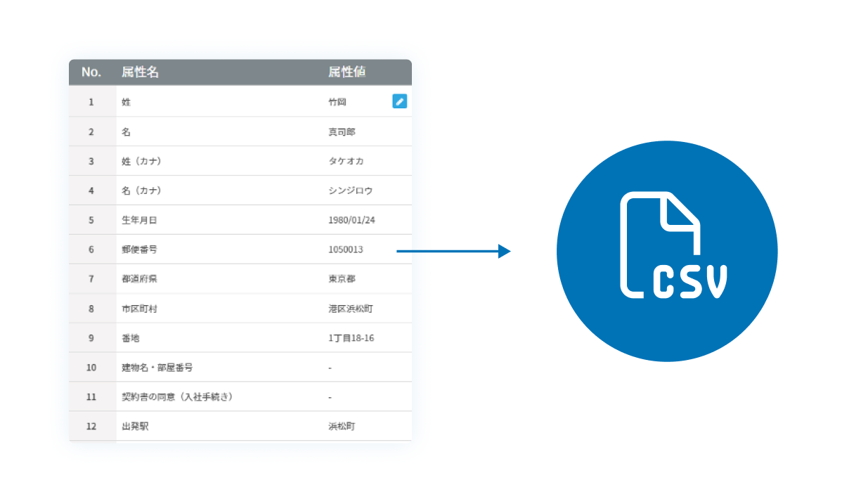Click the value シンジロウ

point(351,191)
